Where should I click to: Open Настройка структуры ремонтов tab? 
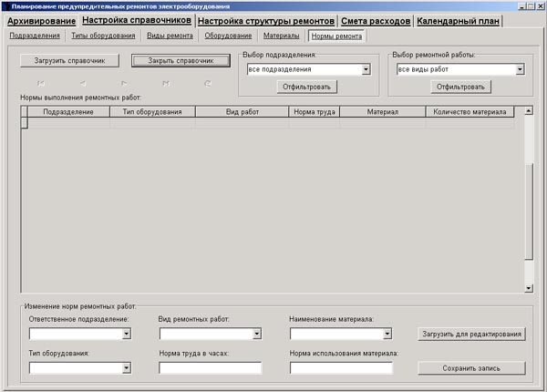coord(266,21)
